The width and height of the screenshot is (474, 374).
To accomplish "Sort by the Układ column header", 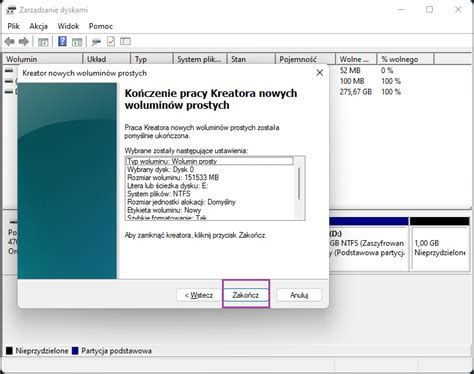I will pos(106,59).
